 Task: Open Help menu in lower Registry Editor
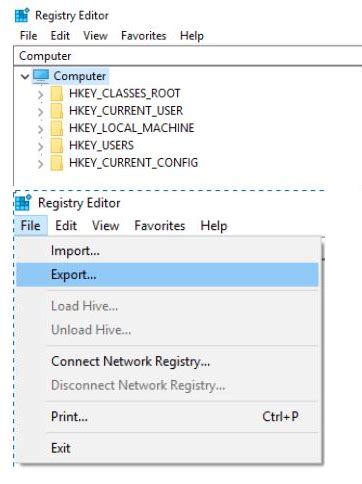point(214,226)
